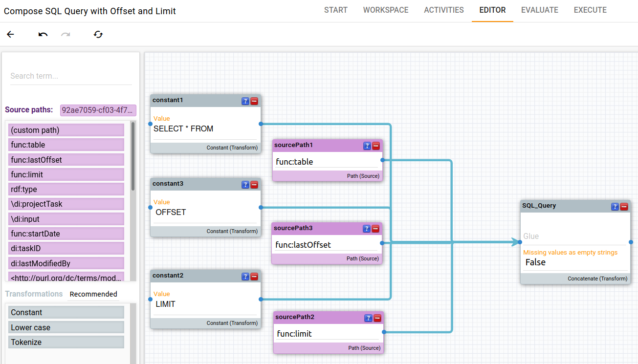Image resolution: width=638 pixels, height=364 pixels.
Task: Click the undo icon in toolbar
Action: tap(43, 34)
